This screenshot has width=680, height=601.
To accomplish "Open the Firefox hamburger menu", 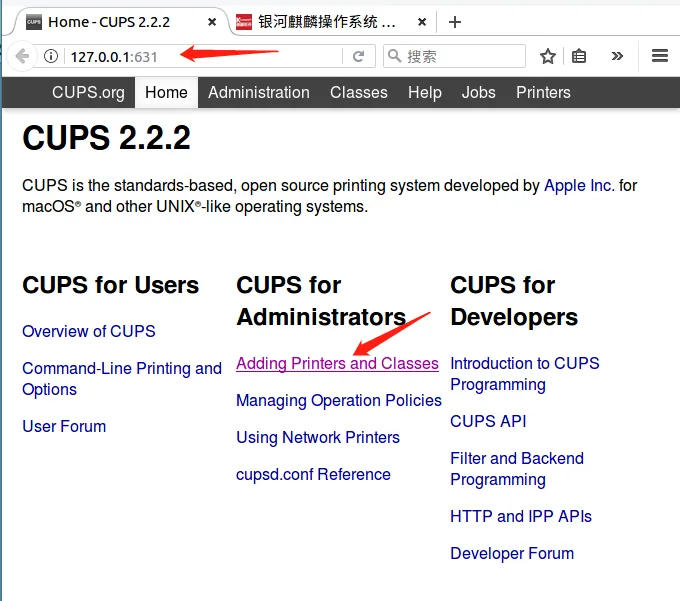I will [x=659, y=57].
